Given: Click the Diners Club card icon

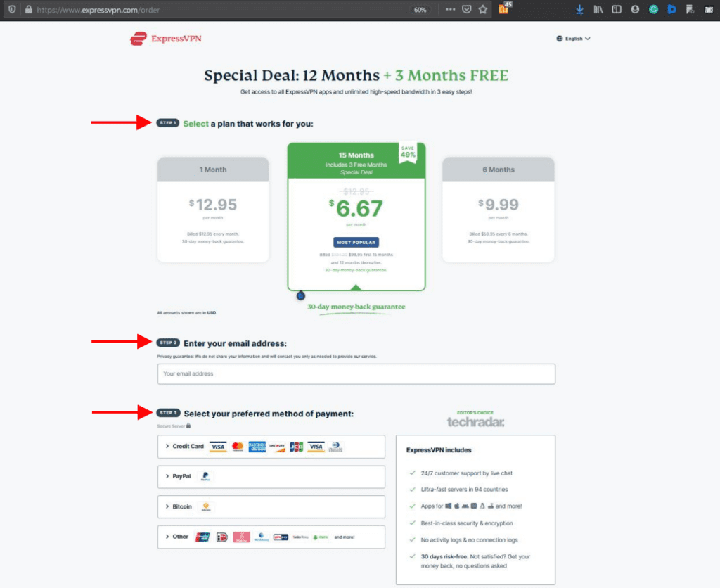Looking at the screenshot, I should [x=335, y=447].
